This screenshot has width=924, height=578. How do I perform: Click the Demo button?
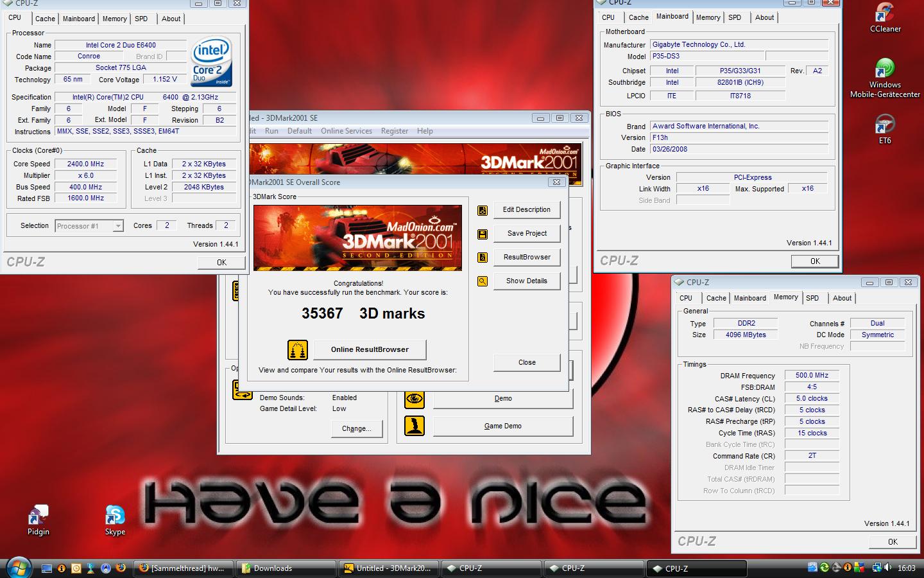pos(502,399)
